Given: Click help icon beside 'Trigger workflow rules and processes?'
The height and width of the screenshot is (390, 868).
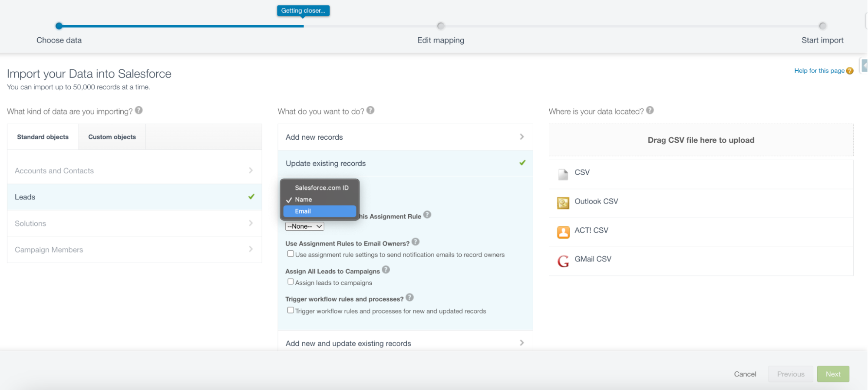Looking at the screenshot, I should 409,298.
